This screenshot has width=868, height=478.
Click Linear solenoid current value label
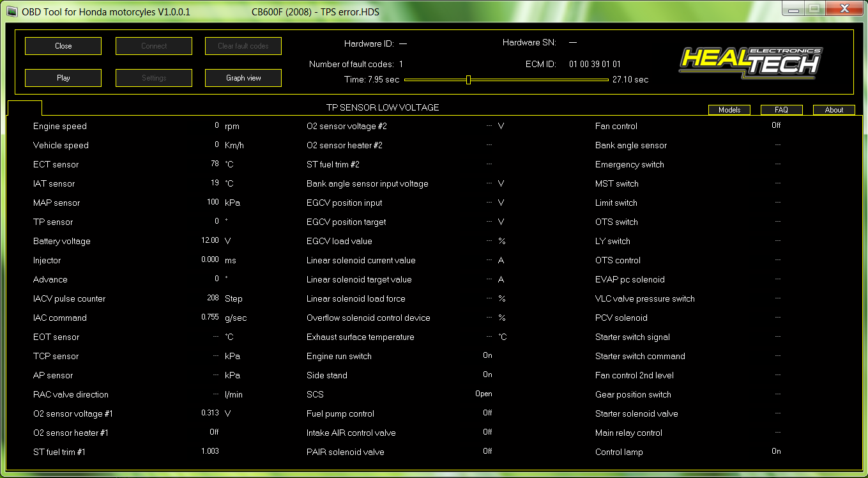point(361,260)
